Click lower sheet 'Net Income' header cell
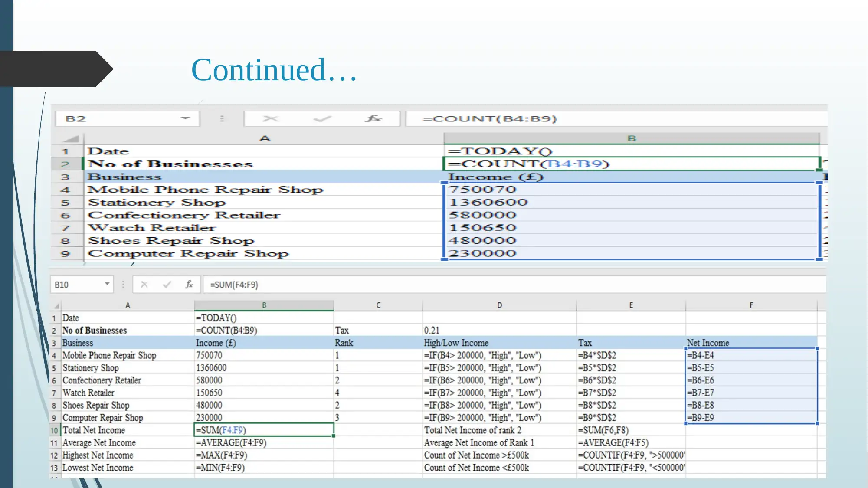 point(751,343)
